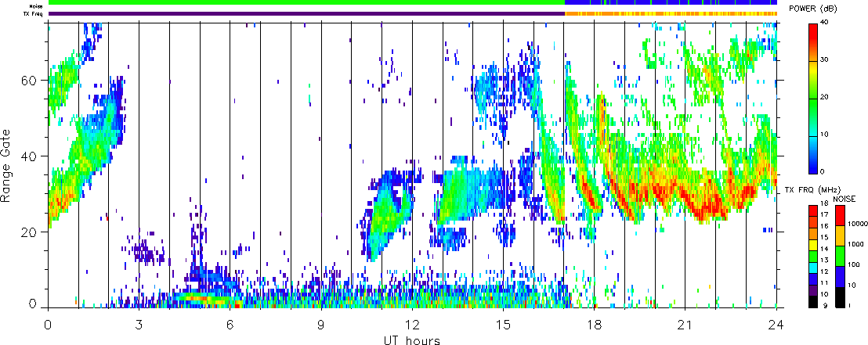Image resolution: width=868 pixels, height=345 pixels.
Task: Click the dark blue bottom of the power color bar
Action: (x=814, y=167)
